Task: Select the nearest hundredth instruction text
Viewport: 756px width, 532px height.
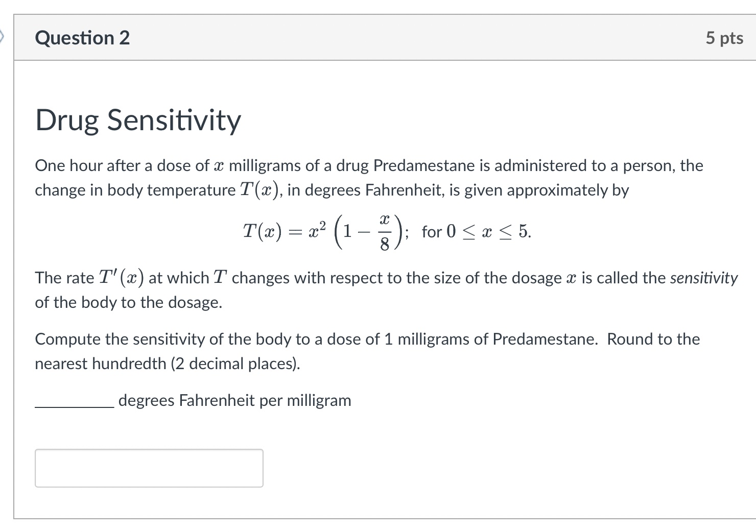Action: [167, 364]
